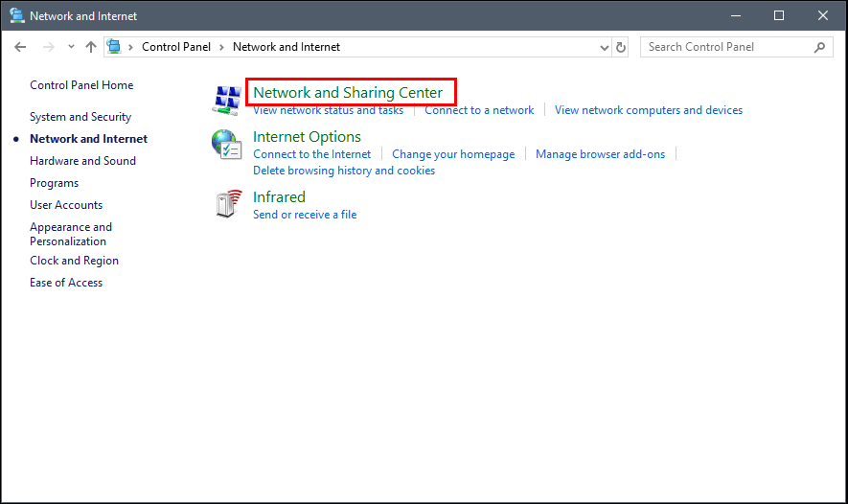
Task: Click Send or receive a file
Action: [x=305, y=215]
